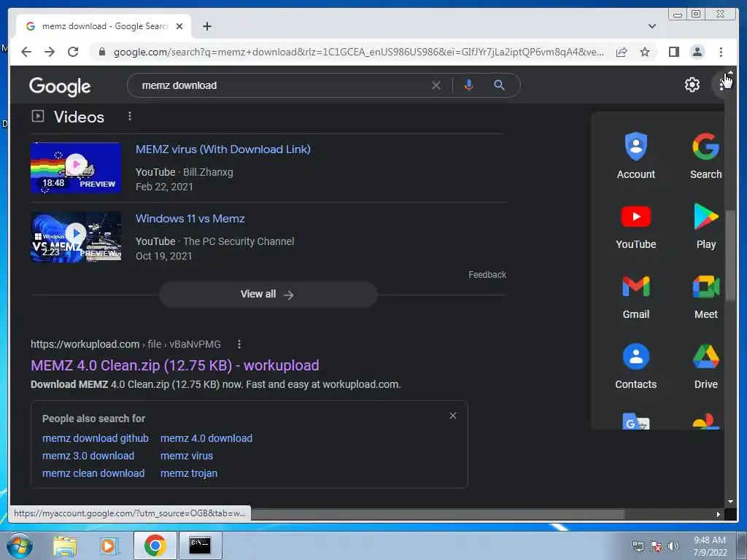Open YouTube in Google apps panel
Screen dimensions: 747x560
pyautogui.click(x=636, y=226)
